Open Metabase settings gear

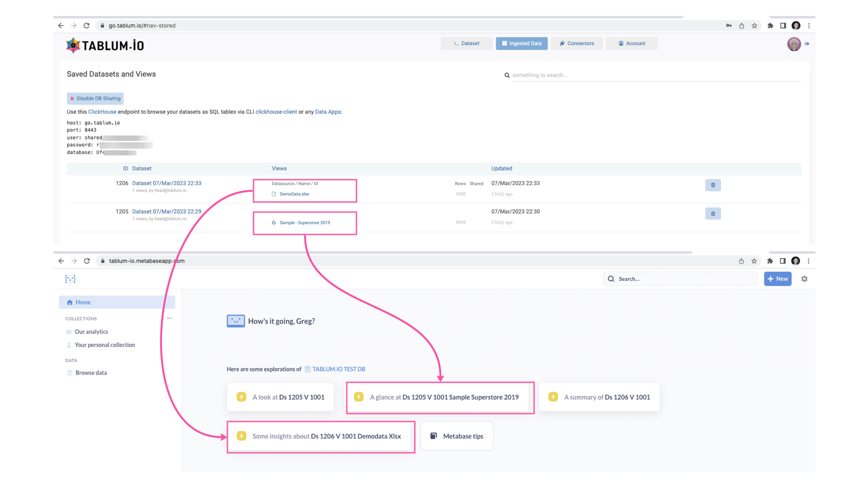804,279
